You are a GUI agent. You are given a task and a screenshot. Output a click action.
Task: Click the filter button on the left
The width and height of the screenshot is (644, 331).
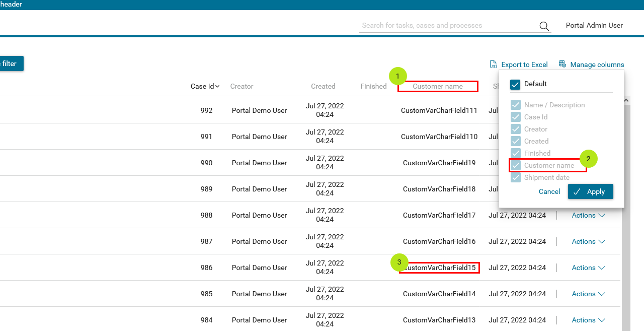click(x=11, y=63)
